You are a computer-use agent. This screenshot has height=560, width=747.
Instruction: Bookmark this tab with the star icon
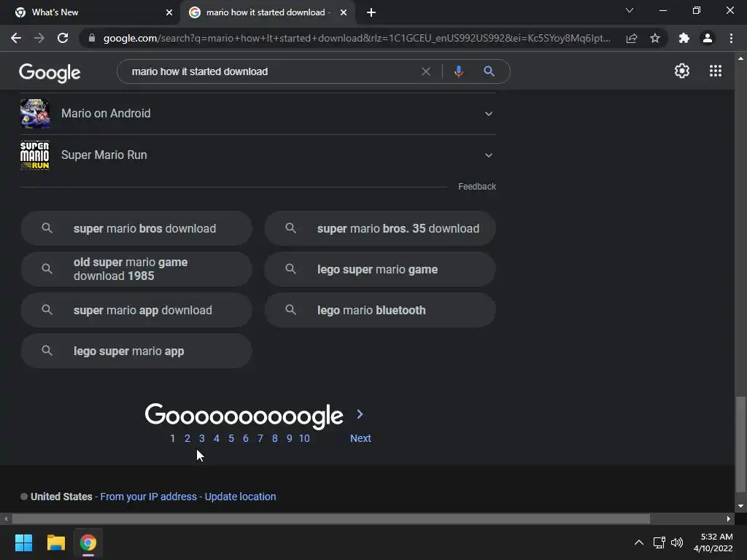click(655, 38)
